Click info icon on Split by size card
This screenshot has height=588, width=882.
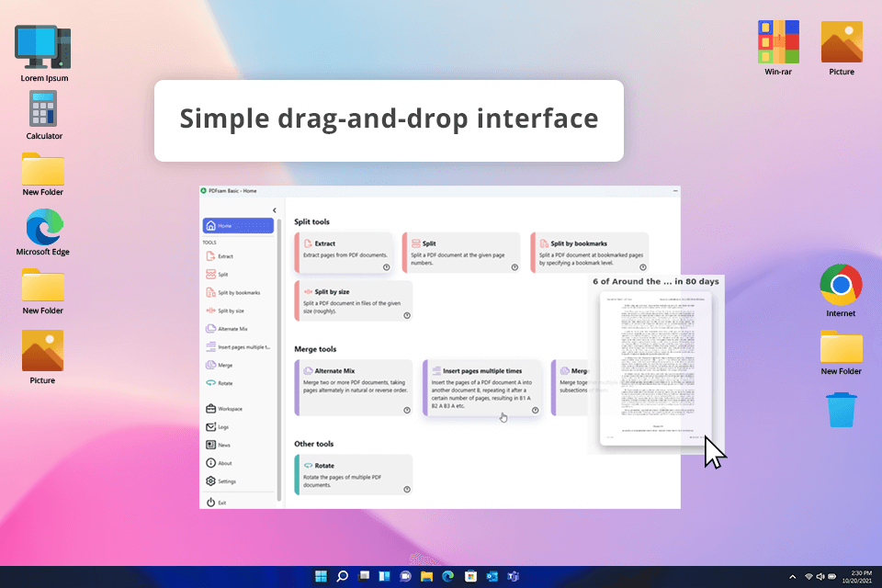coord(407,316)
